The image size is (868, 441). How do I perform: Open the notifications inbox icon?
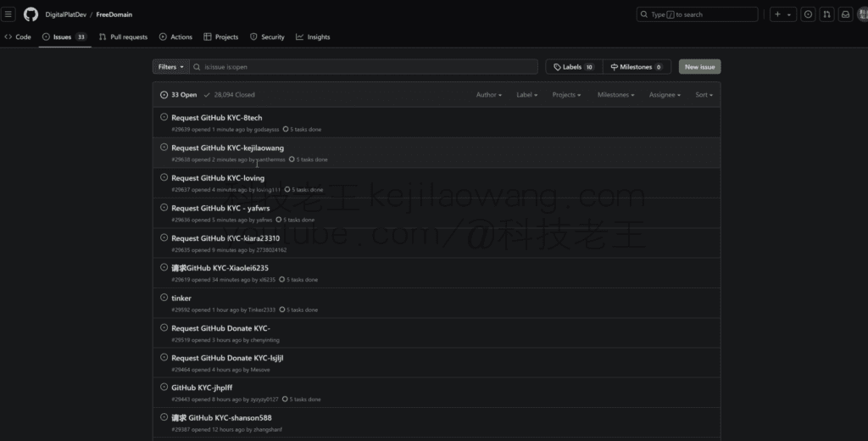pyautogui.click(x=845, y=14)
